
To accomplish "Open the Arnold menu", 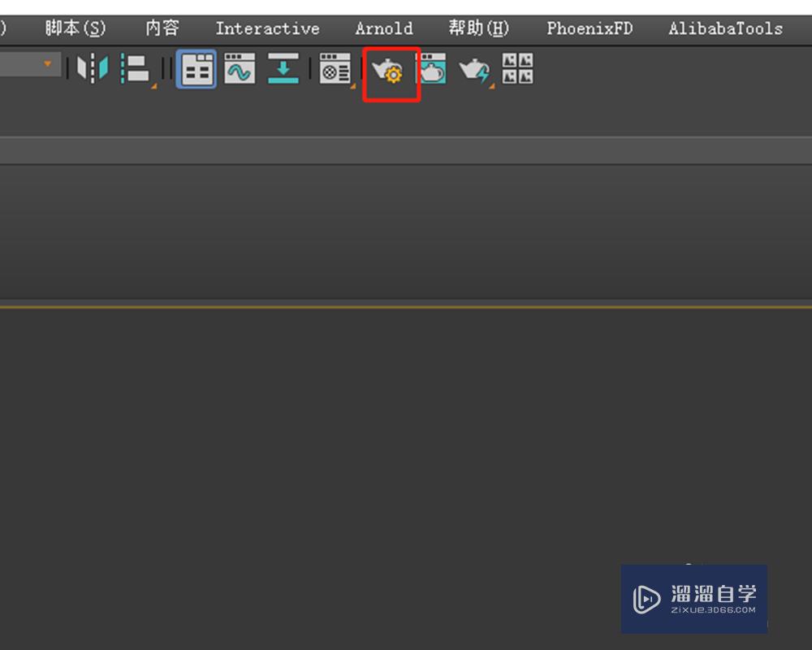I will point(383,28).
